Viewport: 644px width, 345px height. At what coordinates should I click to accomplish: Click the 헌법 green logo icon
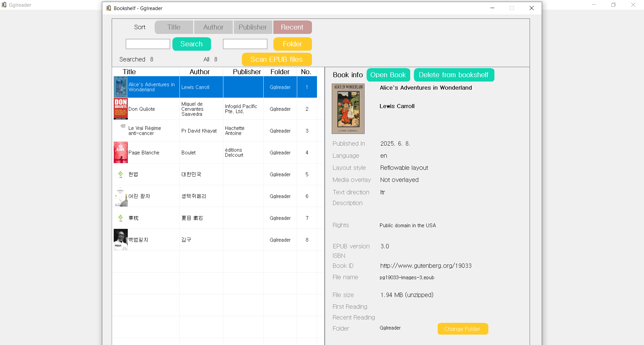[x=120, y=174]
